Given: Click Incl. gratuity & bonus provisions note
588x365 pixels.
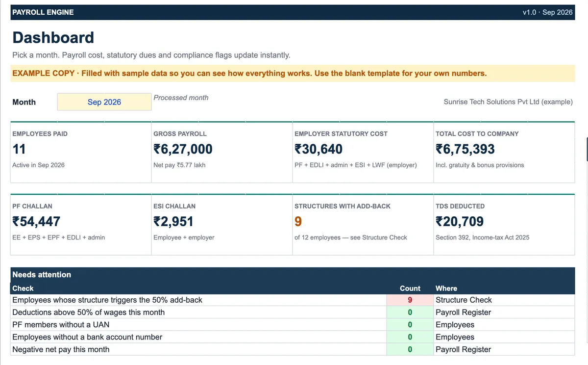Looking at the screenshot, I should point(480,165).
